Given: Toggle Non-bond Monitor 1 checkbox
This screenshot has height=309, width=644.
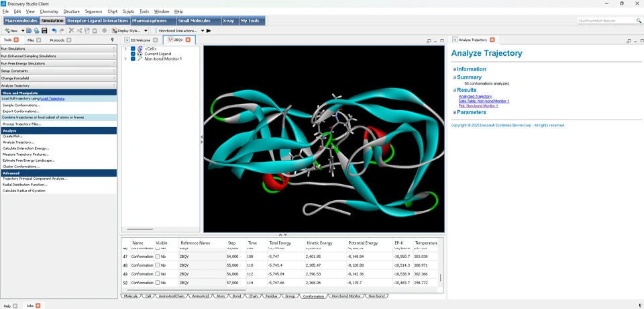Looking at the screenshot, I should tap(133, 59).
